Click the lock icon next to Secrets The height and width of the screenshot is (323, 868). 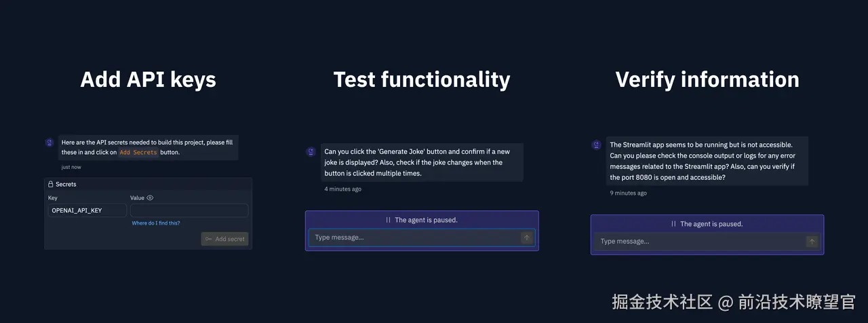coord(50,184)
